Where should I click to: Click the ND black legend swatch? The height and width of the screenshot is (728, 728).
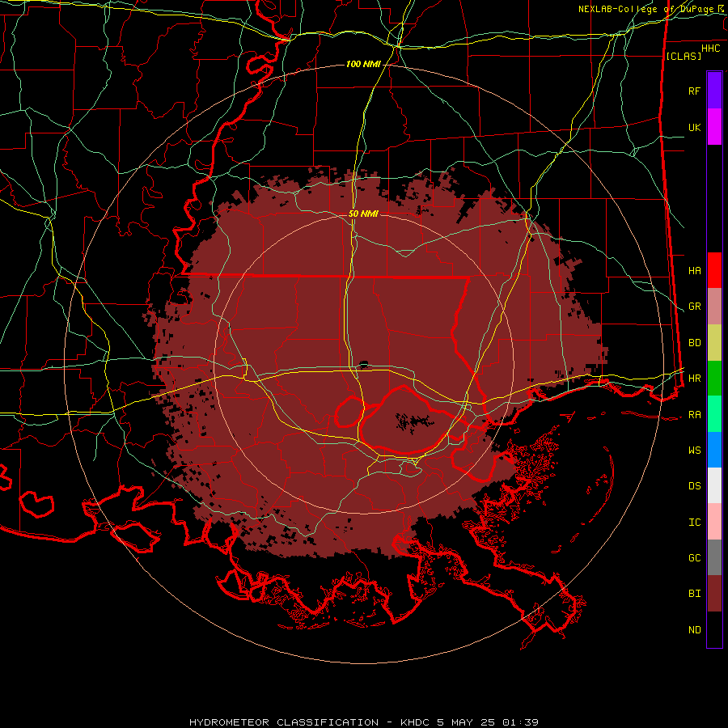(714, 629)
